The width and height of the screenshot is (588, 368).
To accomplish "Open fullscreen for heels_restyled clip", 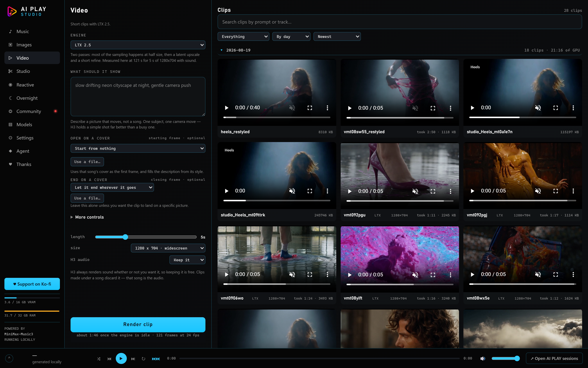I will [310, 108].
